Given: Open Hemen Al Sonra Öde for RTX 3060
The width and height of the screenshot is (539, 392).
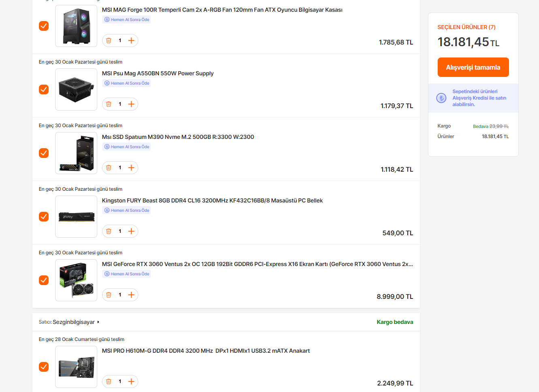Looking at the screenshot, I should coord(127,274).
